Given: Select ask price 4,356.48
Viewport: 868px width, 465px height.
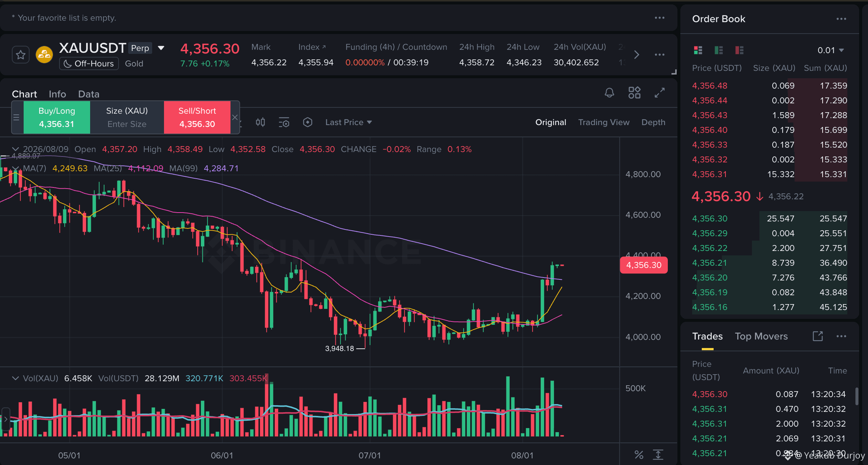Looking at the screenshot, I should pyautogui.click(x=710, y=86).
